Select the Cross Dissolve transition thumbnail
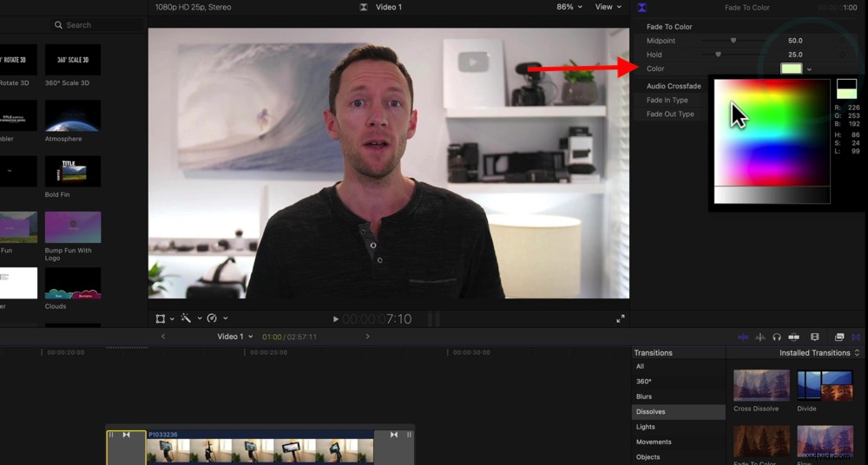 pos(762,385)
